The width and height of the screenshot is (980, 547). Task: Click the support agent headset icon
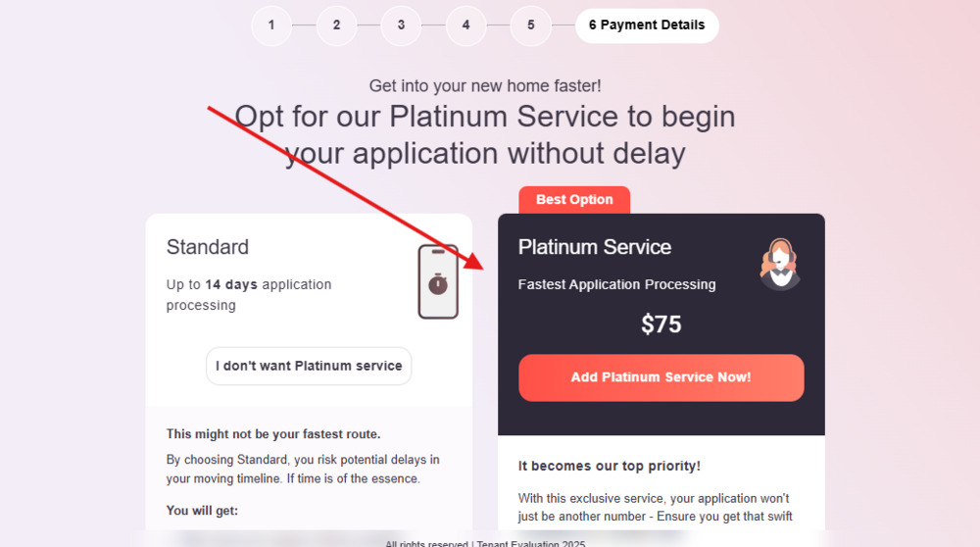click(780, 264)
